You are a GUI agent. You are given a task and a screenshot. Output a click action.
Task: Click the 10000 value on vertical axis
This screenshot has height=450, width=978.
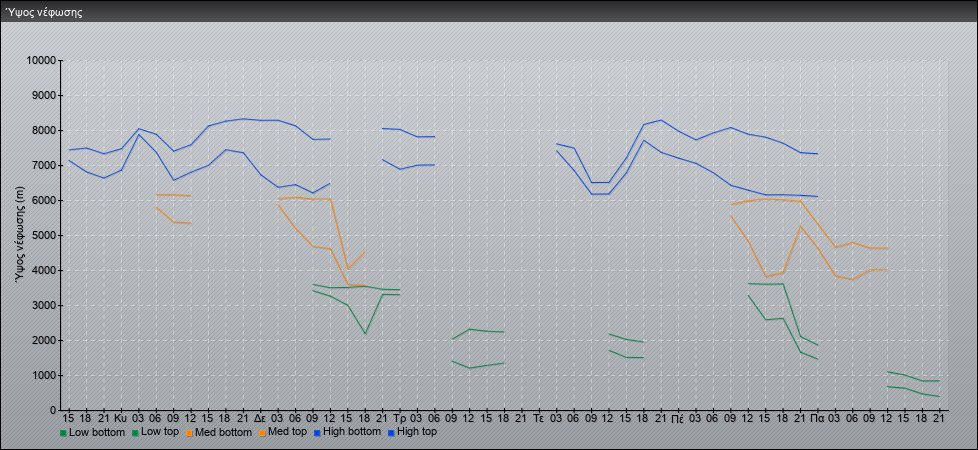point(41,61)
